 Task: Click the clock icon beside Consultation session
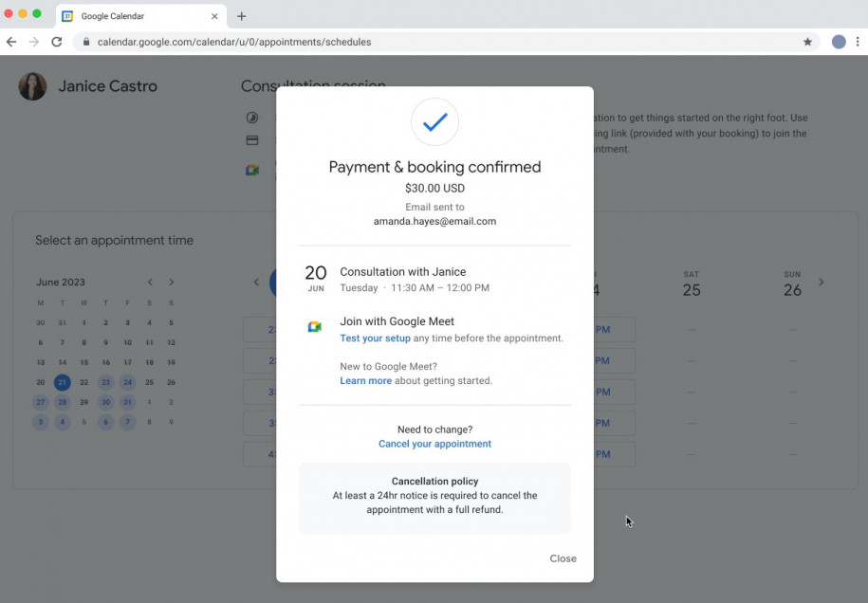252,118
